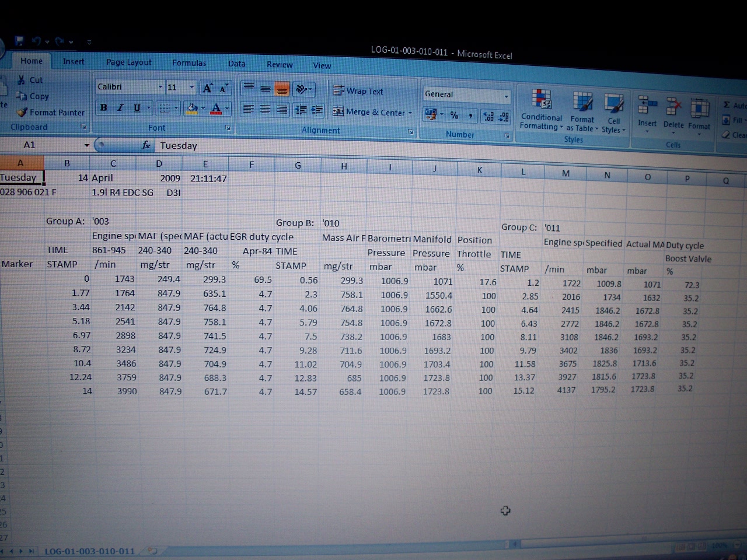Image resolution: width=747 pixels, height=560 pixels.
Task: Toggle Italic formatting
Action: point(120,107)
